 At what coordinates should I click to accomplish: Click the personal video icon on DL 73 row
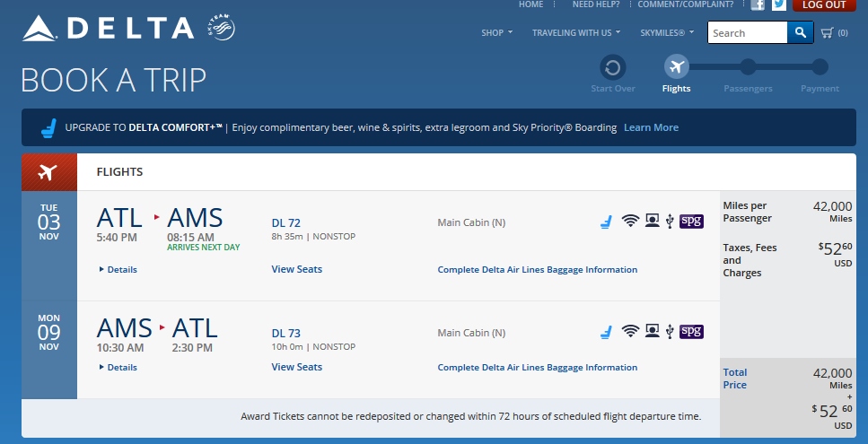click(652, 331)
